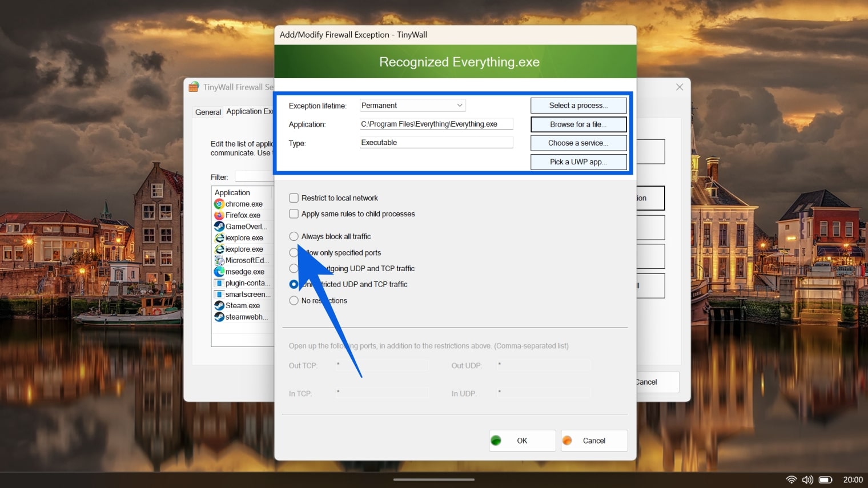
Task: Select Always block all traffic option
Action: pyautogui.click(x=294, y=236)
